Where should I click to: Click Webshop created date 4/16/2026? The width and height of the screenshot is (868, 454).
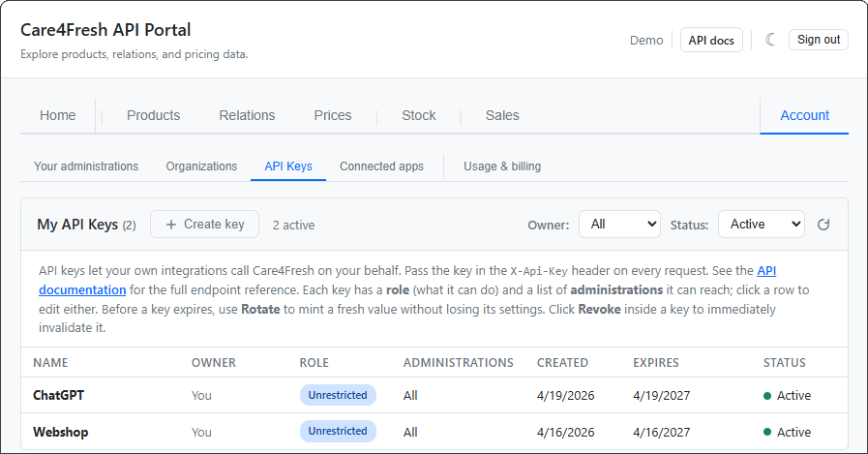point(565,432)
